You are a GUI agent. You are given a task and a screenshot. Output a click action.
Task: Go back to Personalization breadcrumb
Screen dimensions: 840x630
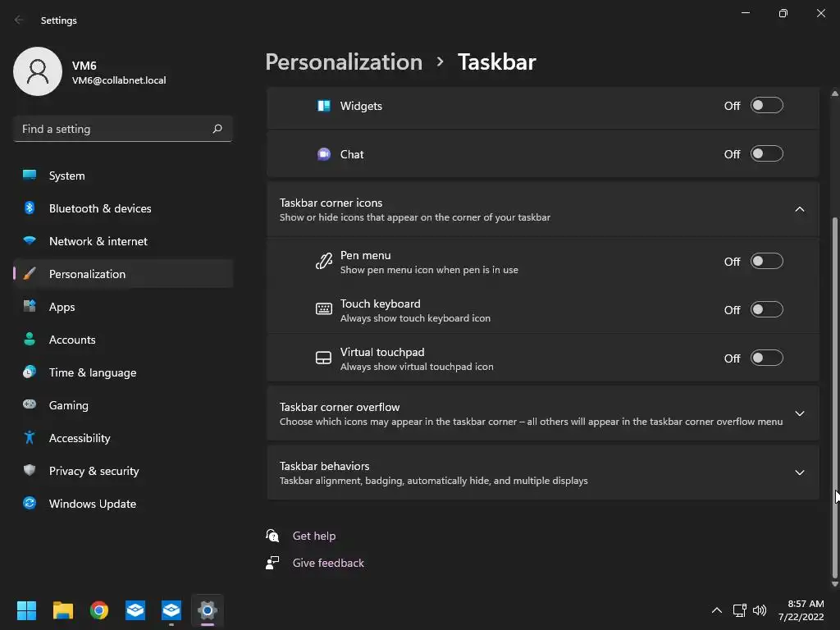(x=344, y=62)
